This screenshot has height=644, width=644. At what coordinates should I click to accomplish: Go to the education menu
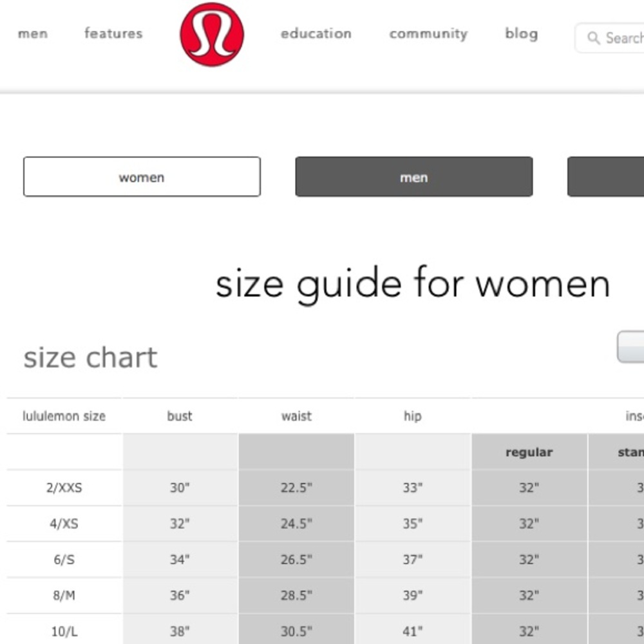316,33
